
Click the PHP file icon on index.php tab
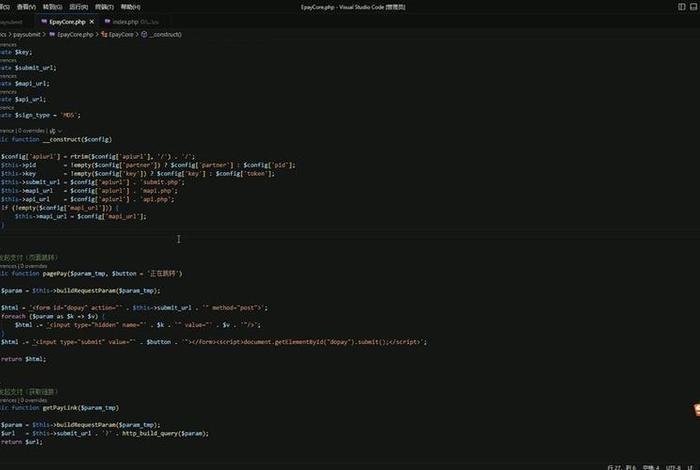click(107, 21)
